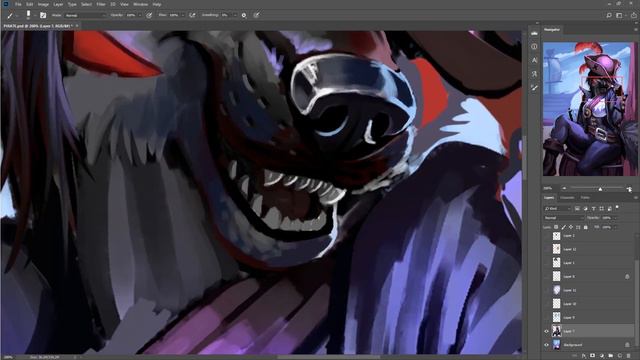This screenshot has height=360, width=640.
Task: Toggle lock all padlock icon
Action: pyautogui.click(x=586, y=227)
